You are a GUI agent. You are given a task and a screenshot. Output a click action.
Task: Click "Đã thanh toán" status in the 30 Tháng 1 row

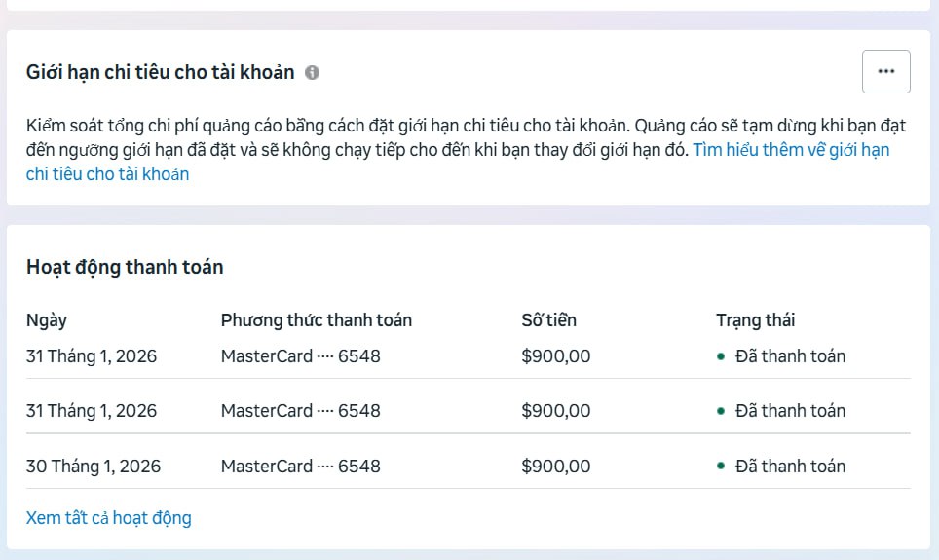point(790,467)
